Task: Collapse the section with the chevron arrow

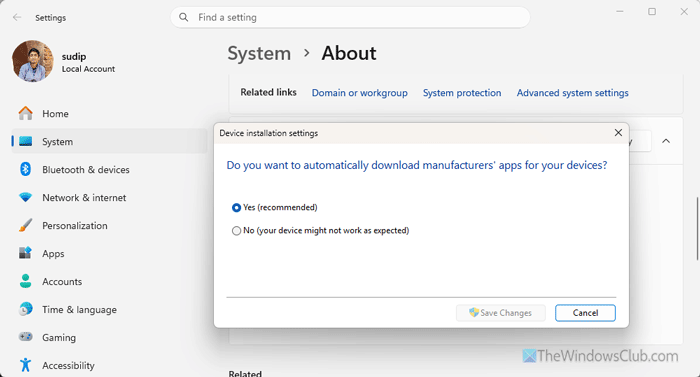Action: (x=666, y=141)
